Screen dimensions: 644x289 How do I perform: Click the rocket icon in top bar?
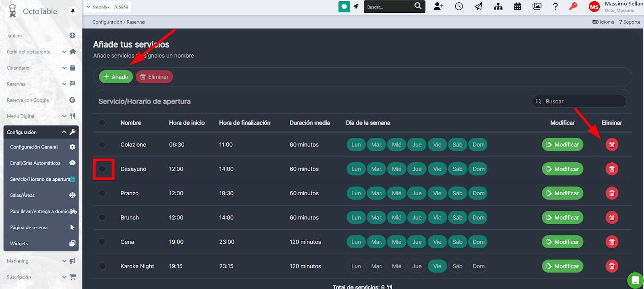(x=356, y=6)
